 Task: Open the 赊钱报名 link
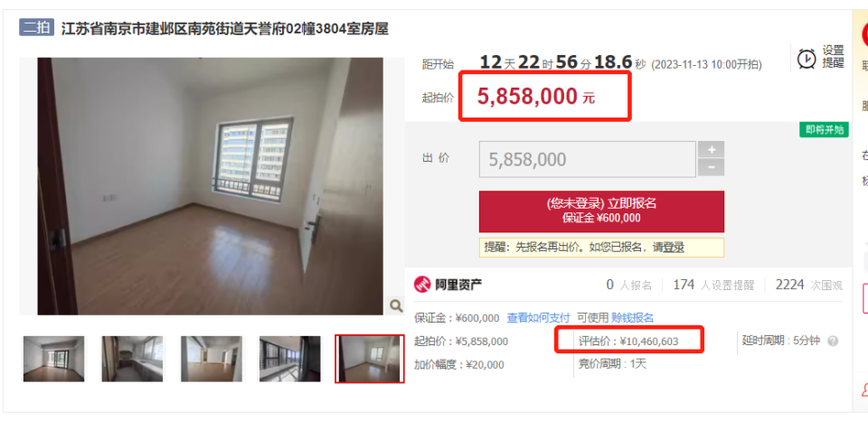(632, 317)
